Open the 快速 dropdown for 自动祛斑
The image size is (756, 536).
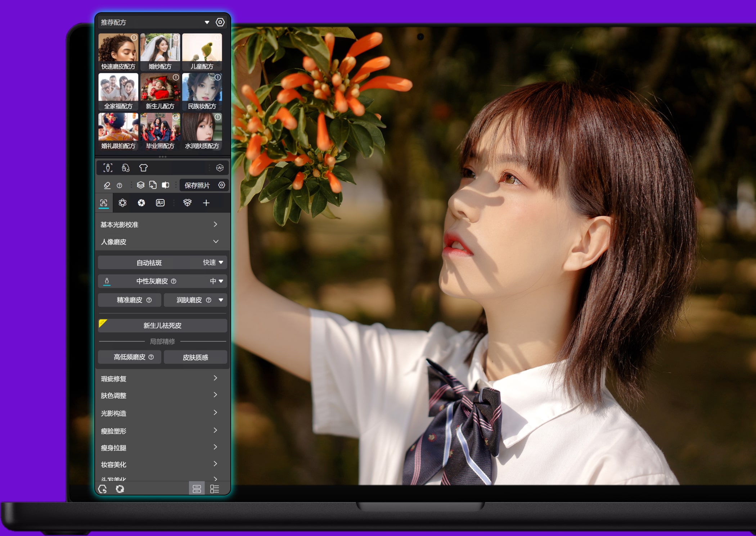221,263
